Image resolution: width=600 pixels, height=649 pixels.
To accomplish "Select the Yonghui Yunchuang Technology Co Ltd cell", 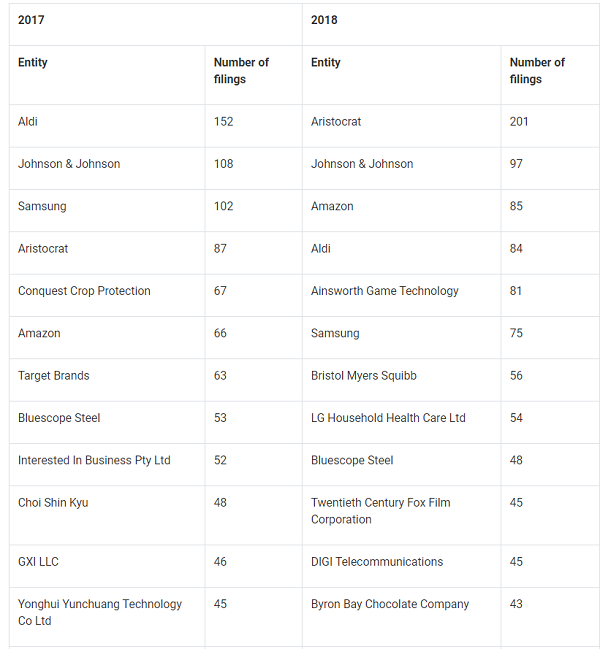I will [x=100, y=612].
